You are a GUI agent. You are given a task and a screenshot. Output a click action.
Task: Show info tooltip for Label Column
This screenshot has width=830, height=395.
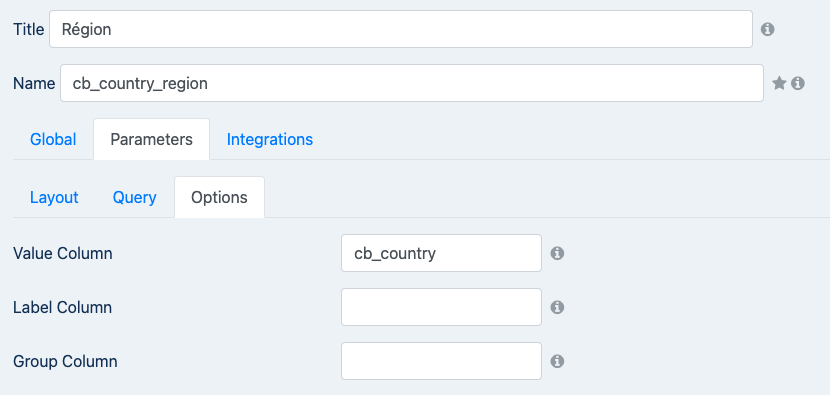click(x=557, y=307)
